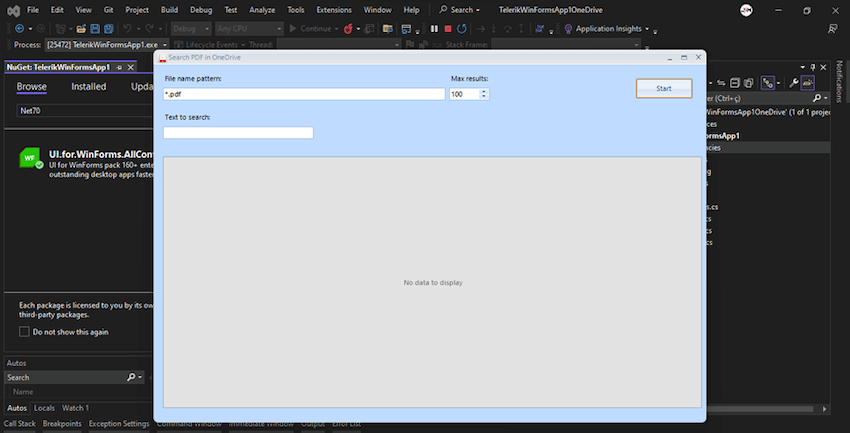Close the NuGet TelerikWinFormsApp1 tab
Image resolution: width=850 pixels, height=433 pixels.
pyautogui.click(x=131, y=68)
